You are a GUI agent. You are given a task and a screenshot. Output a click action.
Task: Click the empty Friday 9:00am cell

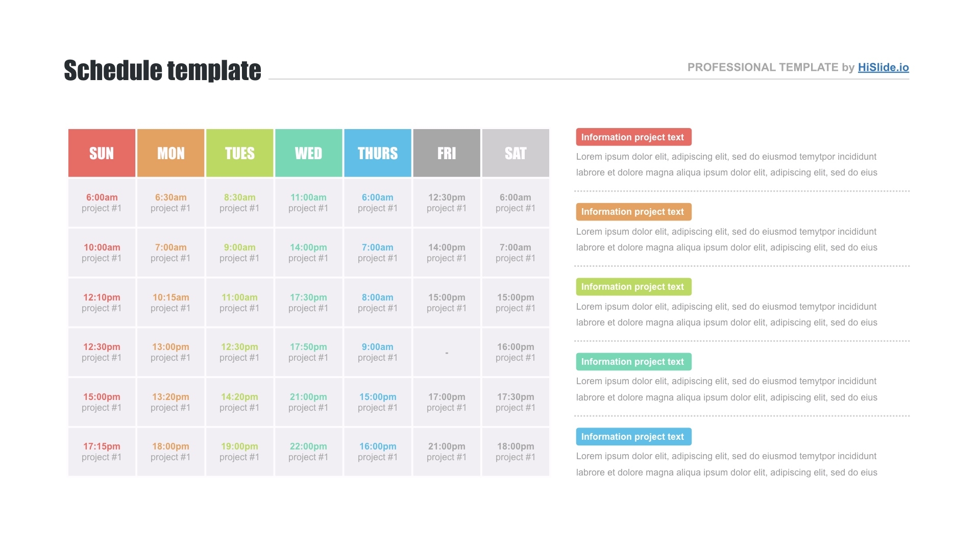click(x=446, y=352)
